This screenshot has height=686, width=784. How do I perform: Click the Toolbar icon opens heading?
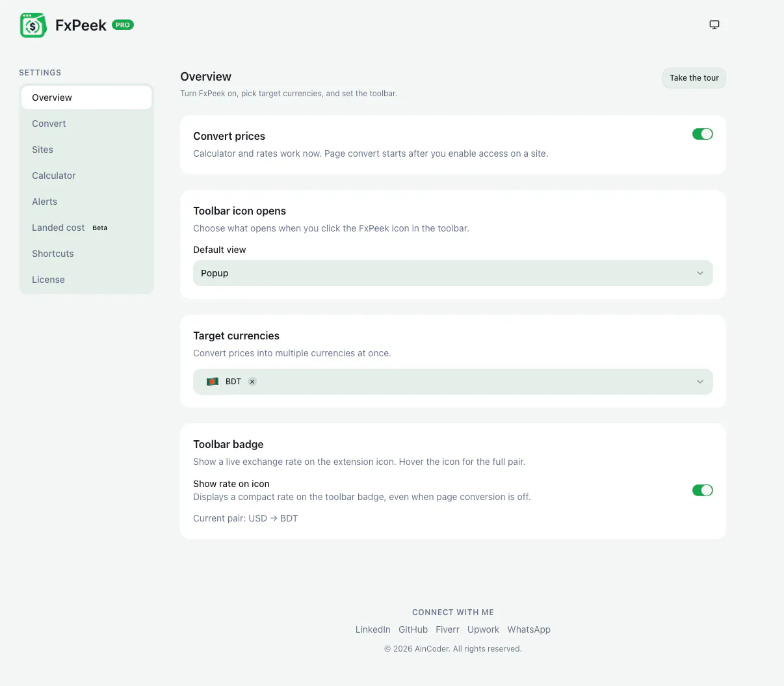click(x=239, y=211)
